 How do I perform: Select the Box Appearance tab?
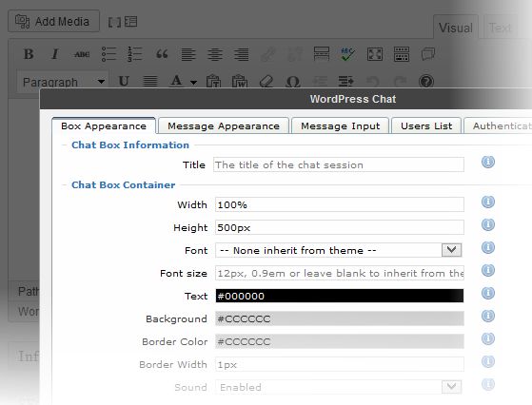point(104,126)
